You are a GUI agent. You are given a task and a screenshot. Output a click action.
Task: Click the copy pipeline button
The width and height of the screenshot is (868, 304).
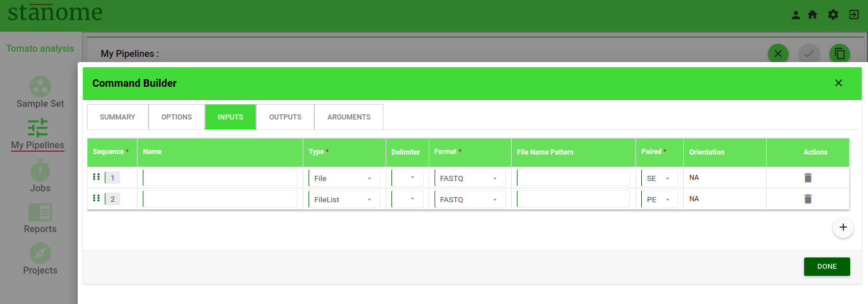pos(840,53)
